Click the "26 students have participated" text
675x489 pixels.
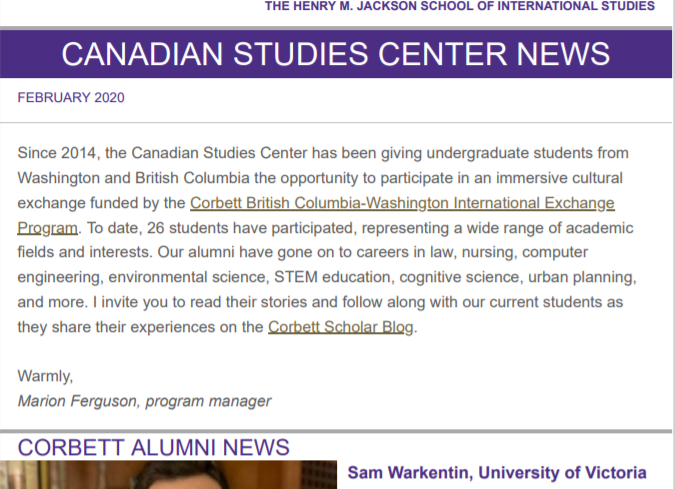[x=251, y=228]
